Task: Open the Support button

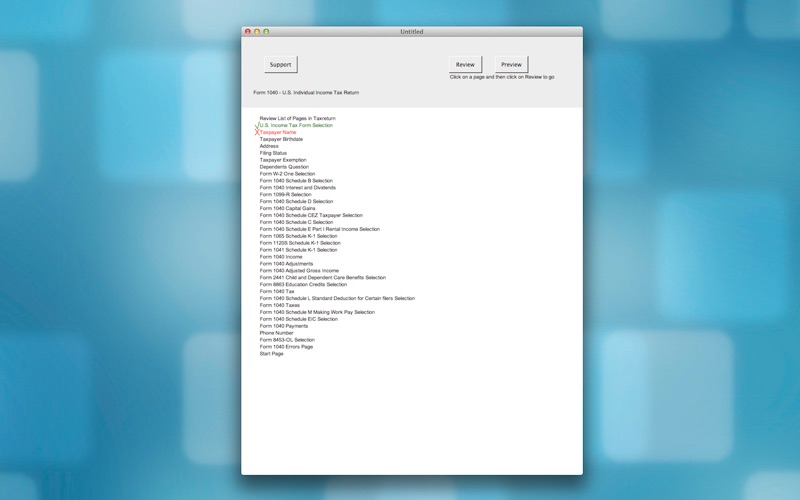Action: coord(281,65)
